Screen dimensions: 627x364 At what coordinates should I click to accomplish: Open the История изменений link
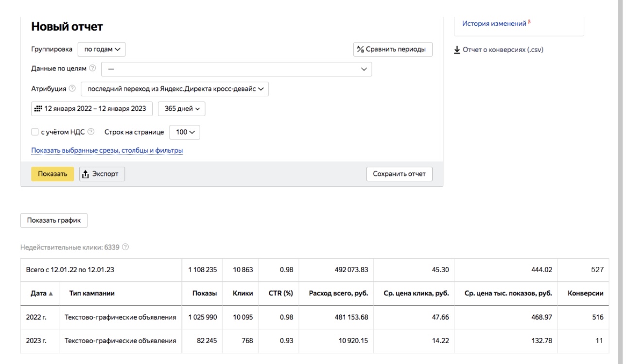click(x=494, y=23)
